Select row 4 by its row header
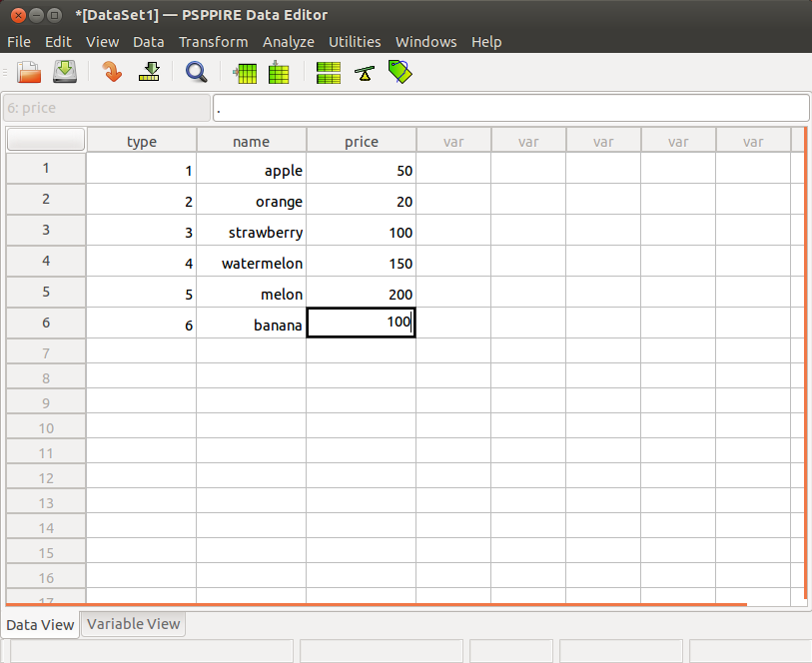 point(46,262)
